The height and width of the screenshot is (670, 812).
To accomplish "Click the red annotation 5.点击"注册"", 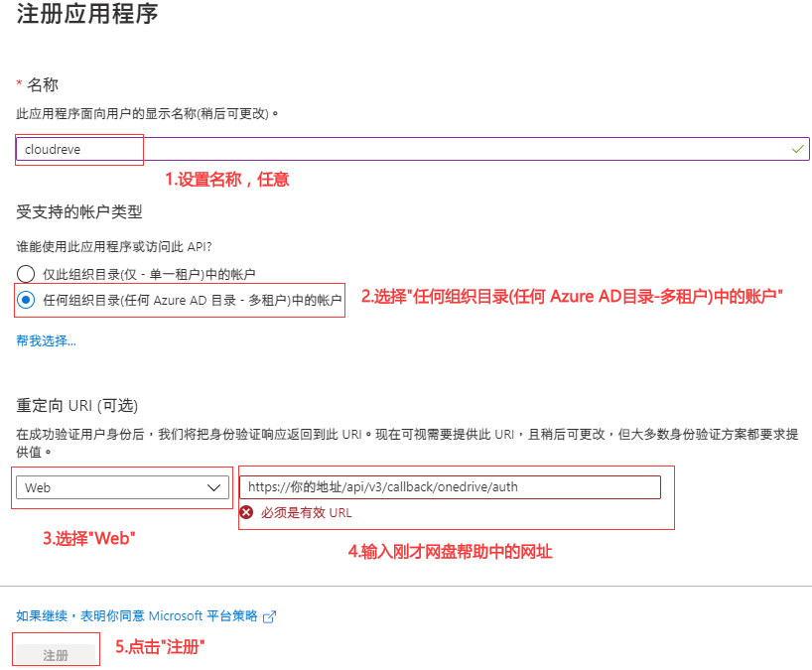I will click(x=160, y=646).
